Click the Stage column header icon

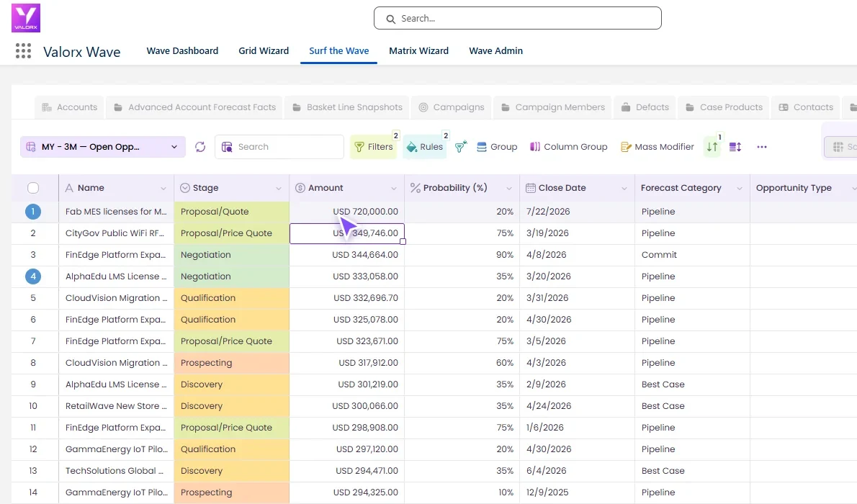[185, 187]
